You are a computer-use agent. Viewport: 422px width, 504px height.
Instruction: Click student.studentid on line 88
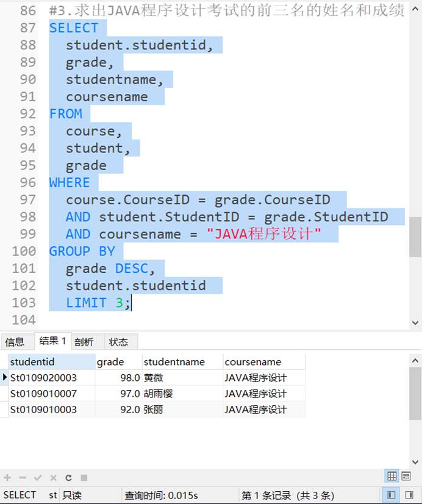(x=136, y=45)
